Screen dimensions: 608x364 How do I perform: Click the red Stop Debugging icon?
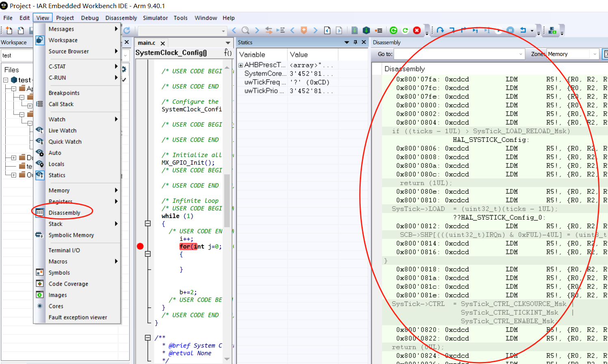coord(417,30)
